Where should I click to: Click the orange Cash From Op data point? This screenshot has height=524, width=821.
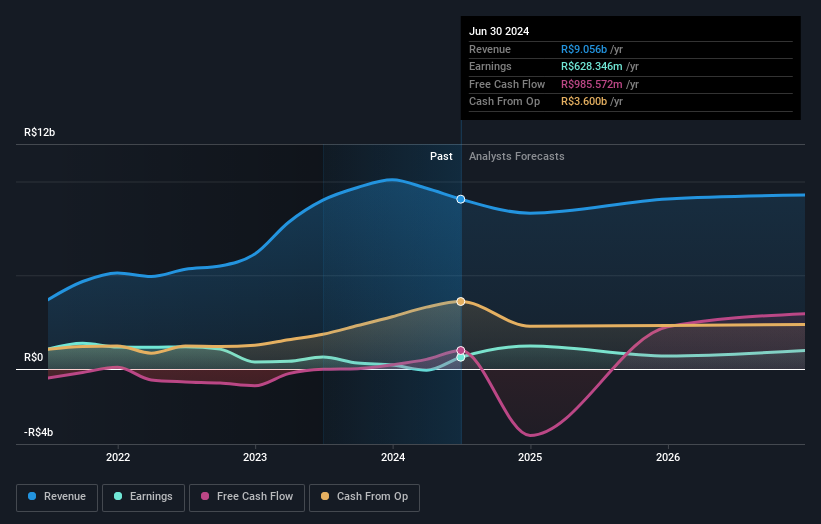461,302
